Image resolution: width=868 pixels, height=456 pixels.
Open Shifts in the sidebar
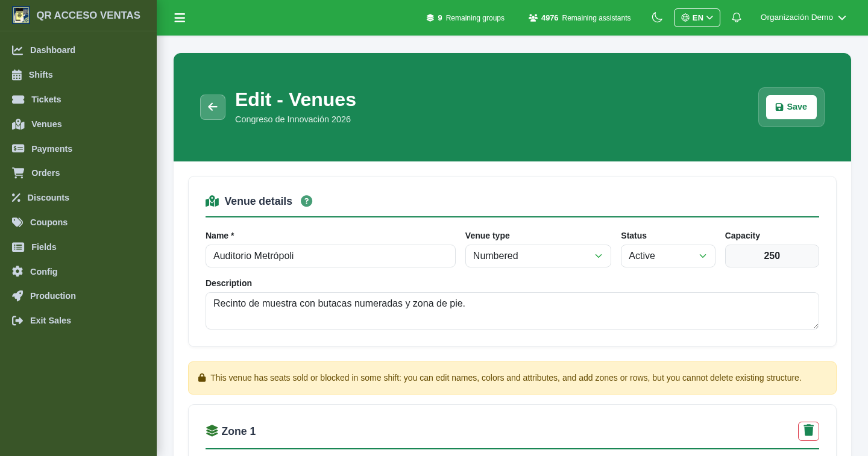tap(78, 75)
